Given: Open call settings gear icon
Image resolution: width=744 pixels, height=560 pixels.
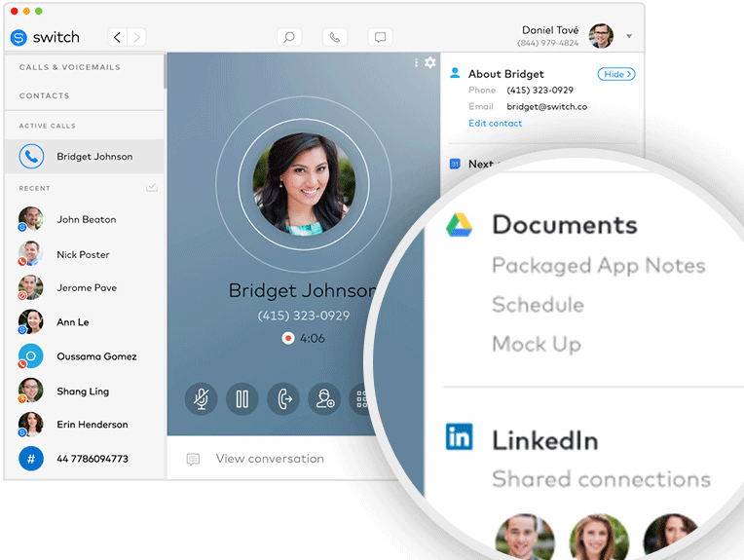Looking at the screenshot, I should click(x=429, y=62).
